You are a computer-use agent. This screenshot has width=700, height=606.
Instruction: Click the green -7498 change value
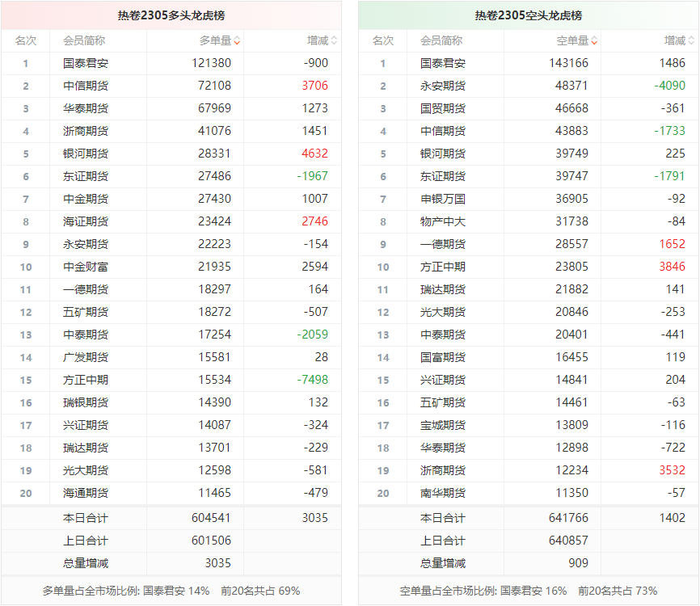click(312, 380)
